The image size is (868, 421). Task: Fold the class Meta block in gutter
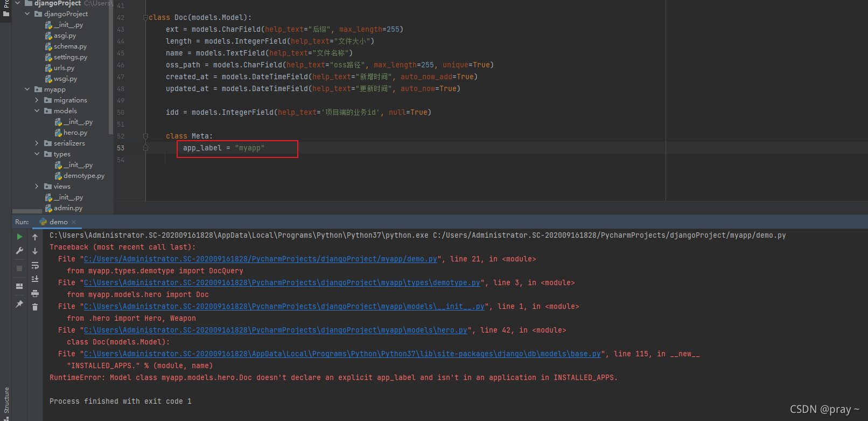145,136
